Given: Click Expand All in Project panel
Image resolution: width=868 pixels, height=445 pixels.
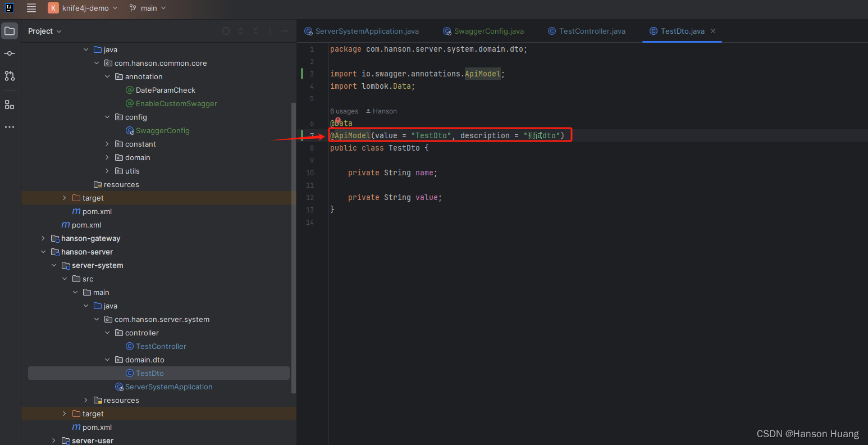Looking at the screenshot, I should click(241, 31).
